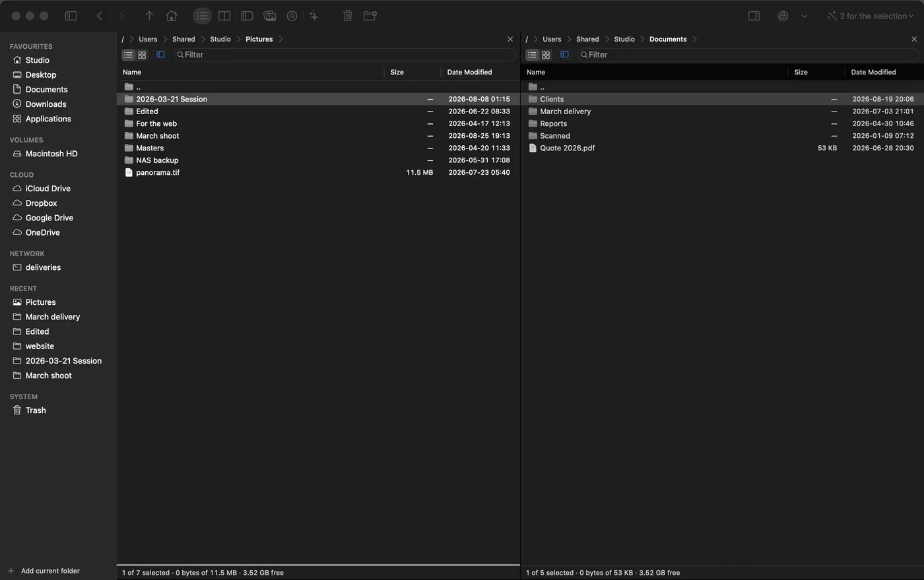Click the image preview icon in toolbar
Image resolution: width=924 pixels, height=580 pixels.
(x=269, y=16)
